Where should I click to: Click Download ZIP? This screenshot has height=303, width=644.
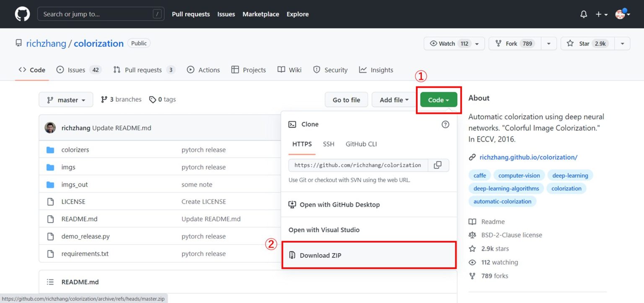(x=320, y=255)
